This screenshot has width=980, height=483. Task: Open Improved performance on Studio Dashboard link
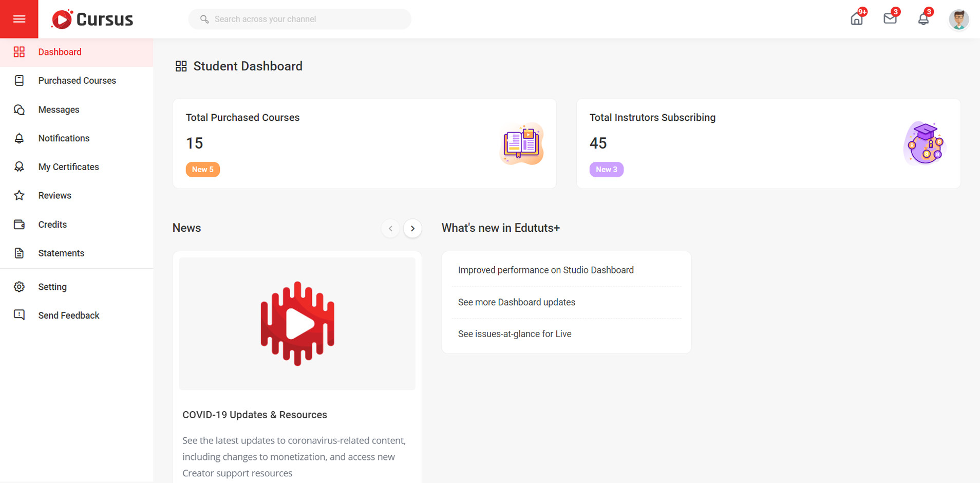545,270
